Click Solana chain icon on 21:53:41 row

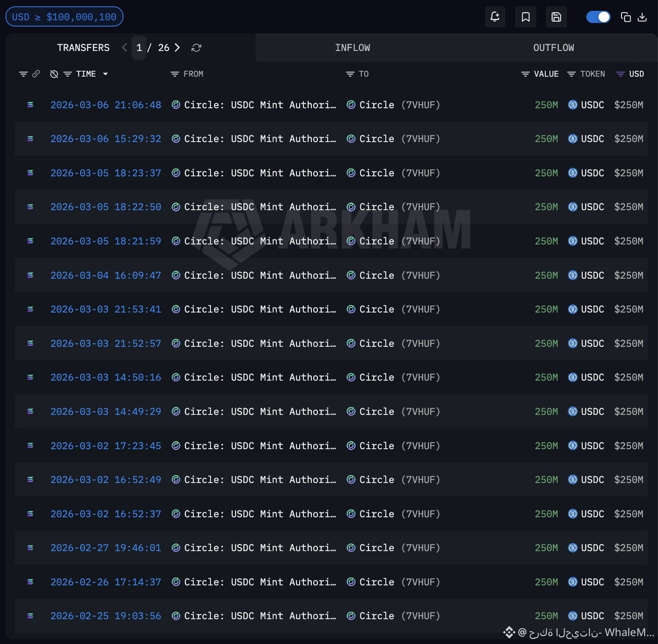(x=30, y=309)
